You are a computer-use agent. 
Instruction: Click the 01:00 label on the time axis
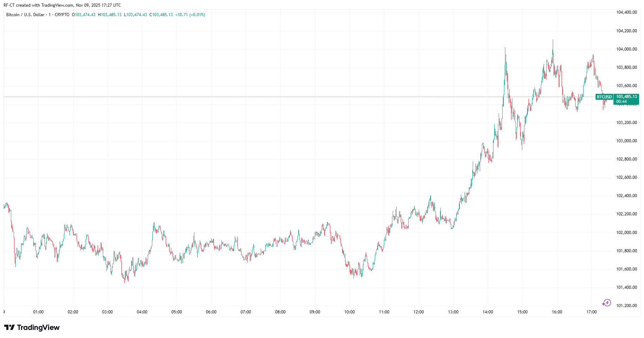click(38, 312)
